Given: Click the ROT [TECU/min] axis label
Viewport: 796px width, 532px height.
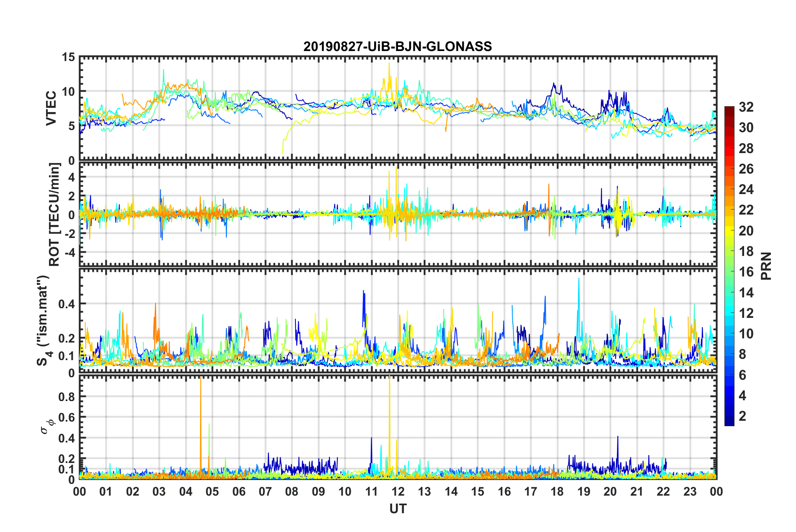Looking at the screenshot, I should coord(54,215).
